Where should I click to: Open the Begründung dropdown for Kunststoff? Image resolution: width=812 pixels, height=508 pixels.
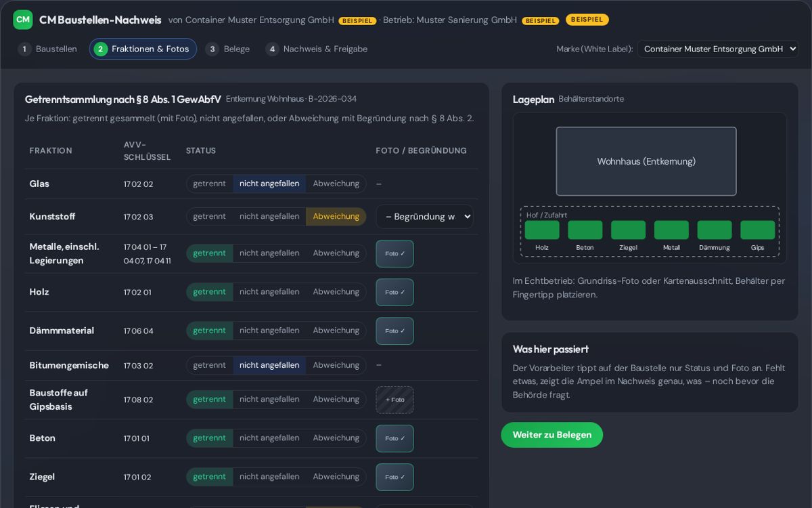tap(424, 217)
